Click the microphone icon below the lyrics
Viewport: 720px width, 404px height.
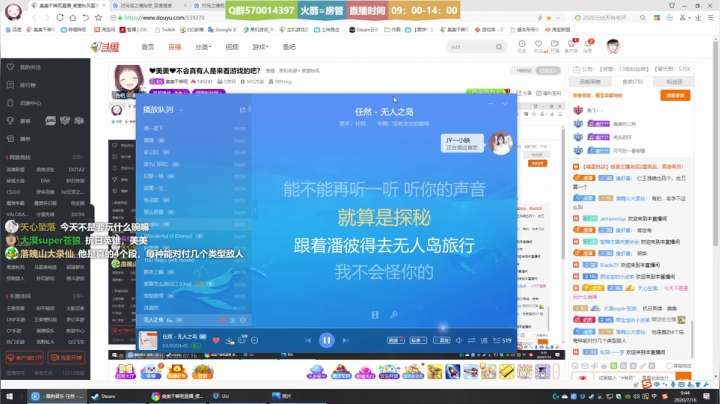pos(394,315)
